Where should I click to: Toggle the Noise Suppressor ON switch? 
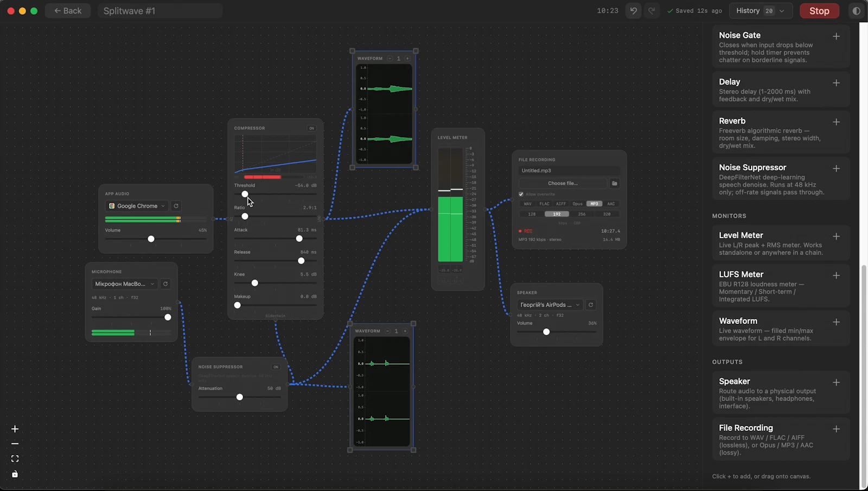pos(276,367)
